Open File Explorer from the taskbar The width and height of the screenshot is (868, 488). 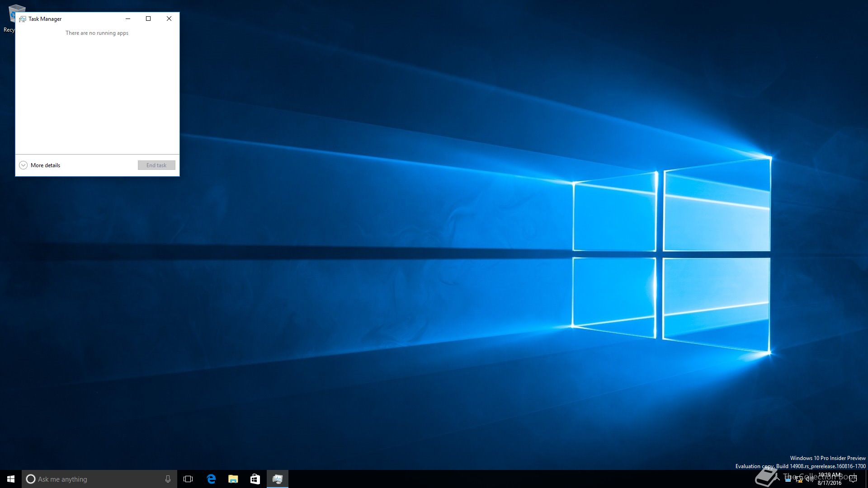click(x=233, y=479)
